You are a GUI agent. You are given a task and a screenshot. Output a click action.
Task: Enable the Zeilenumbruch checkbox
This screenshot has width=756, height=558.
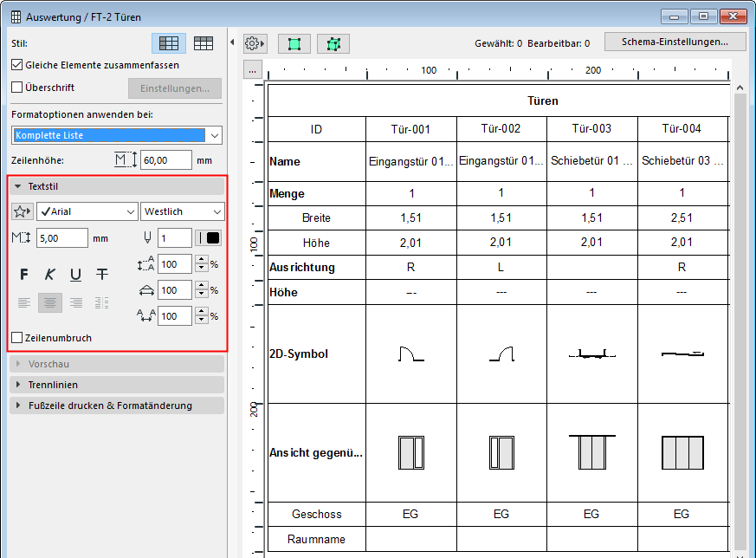(x=17, y=338)
